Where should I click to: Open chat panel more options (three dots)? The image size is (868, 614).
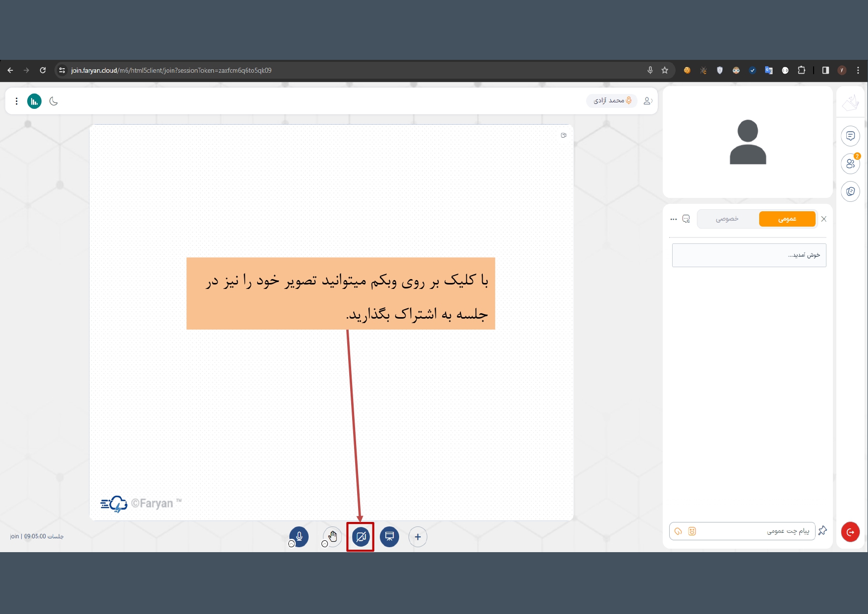[673, 219]
